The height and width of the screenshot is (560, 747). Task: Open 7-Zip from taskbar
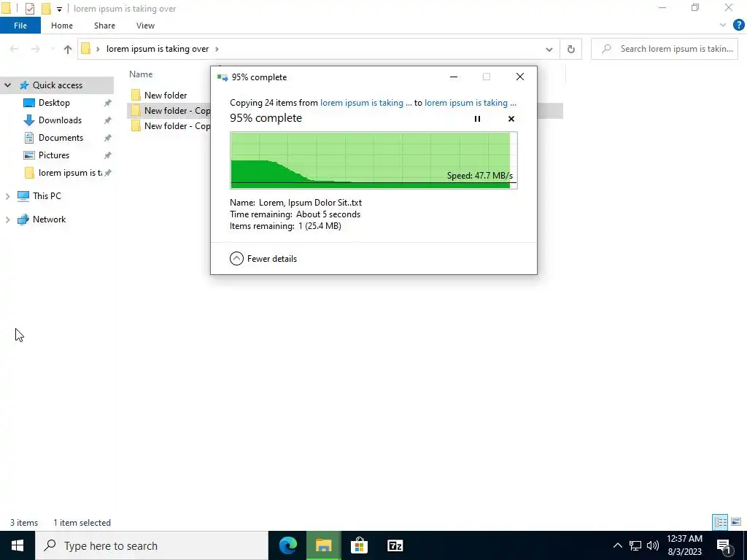click(395, 545)
